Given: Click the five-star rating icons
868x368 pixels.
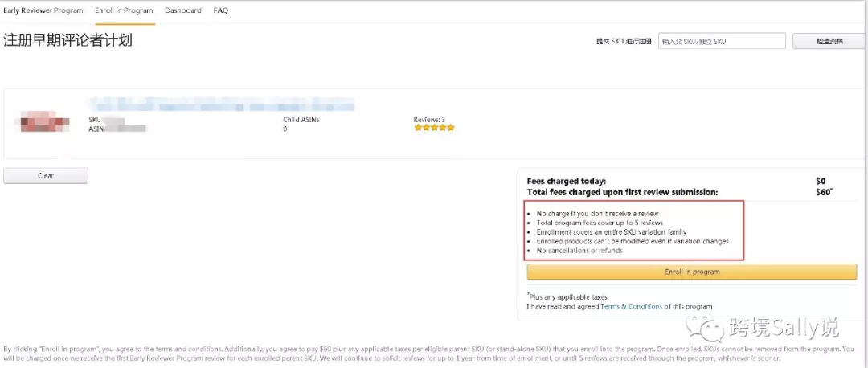Looking at the screenshot, I should coord(434,128).
